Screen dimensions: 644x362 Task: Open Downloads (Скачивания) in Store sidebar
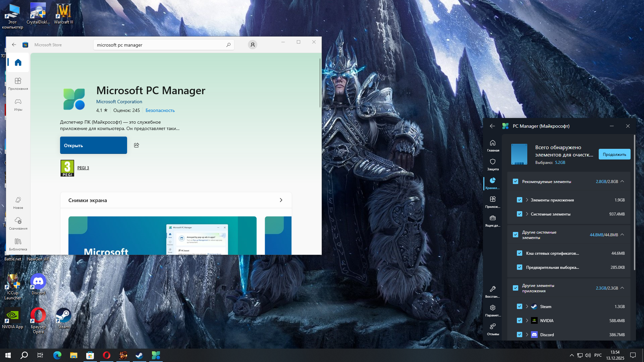coord(18,223)
